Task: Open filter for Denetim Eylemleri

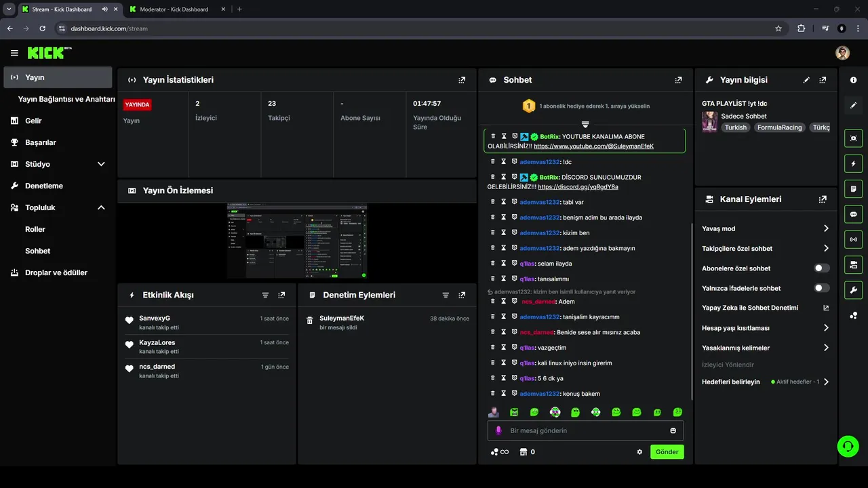Action: coord(446,296)
